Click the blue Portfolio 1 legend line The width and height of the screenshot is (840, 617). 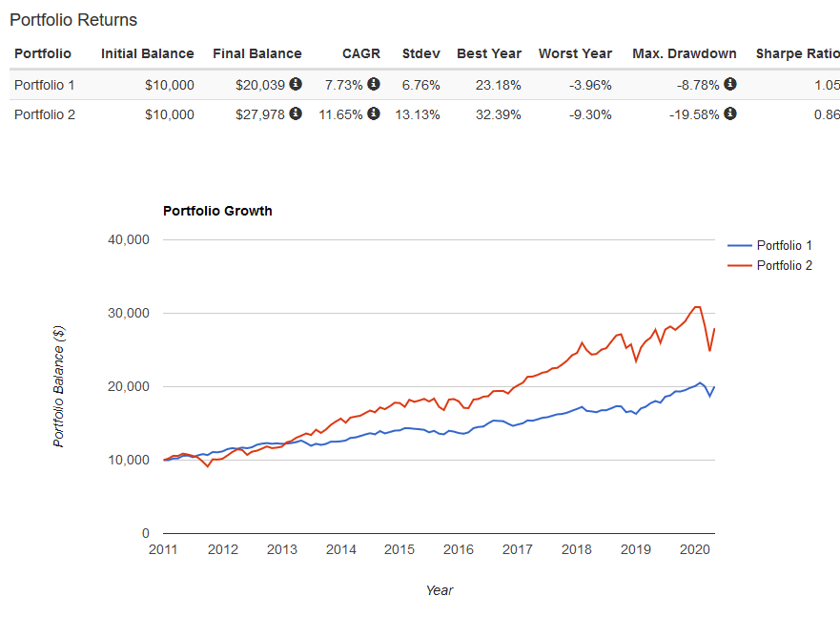pos(740,246)
